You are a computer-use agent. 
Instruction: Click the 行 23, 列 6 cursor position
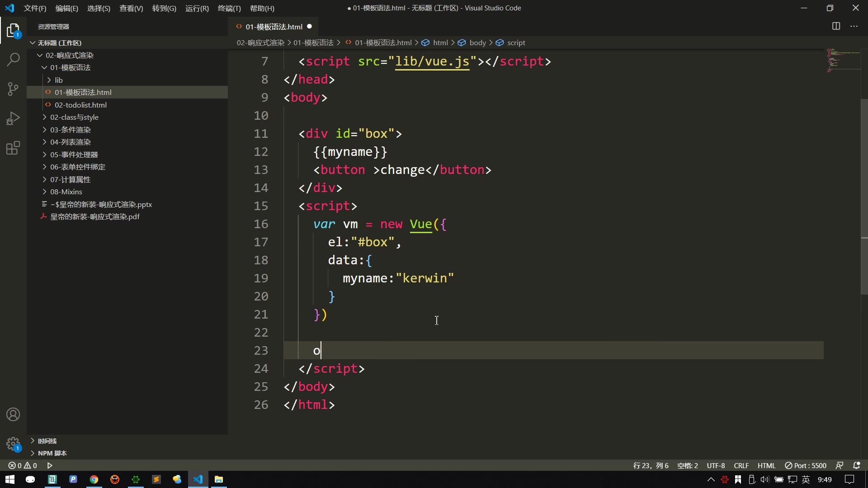pyautogui.click(x=651, y=465)
